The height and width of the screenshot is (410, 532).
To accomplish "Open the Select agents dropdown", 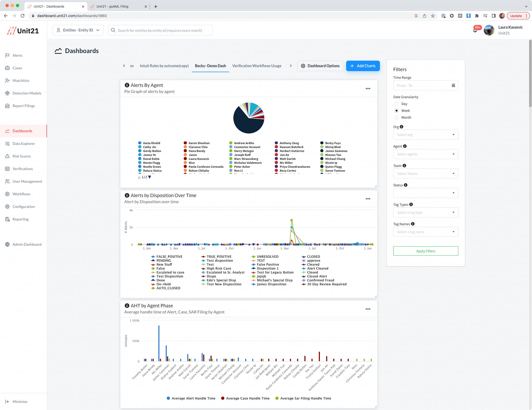I will [425, 154].
